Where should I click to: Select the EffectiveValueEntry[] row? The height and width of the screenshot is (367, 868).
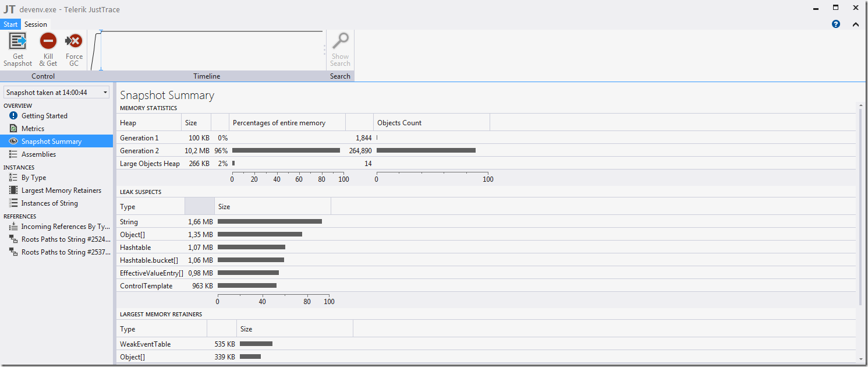tap(486, 273)
